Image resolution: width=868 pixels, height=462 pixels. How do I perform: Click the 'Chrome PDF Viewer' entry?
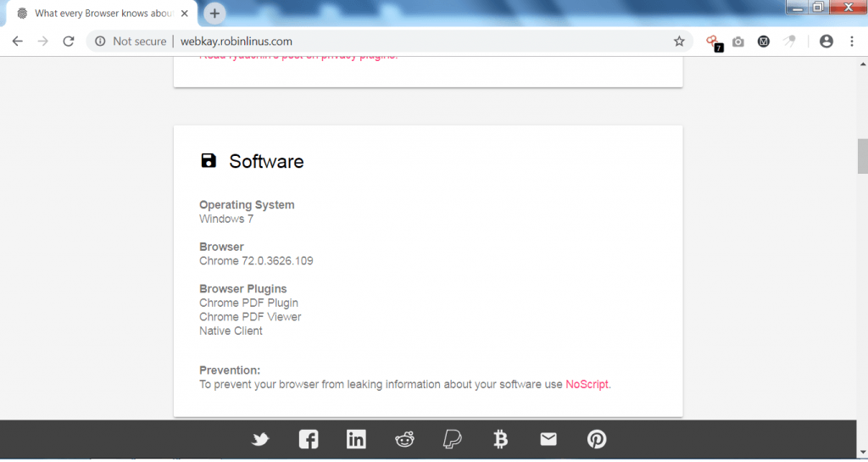(250, 317)
